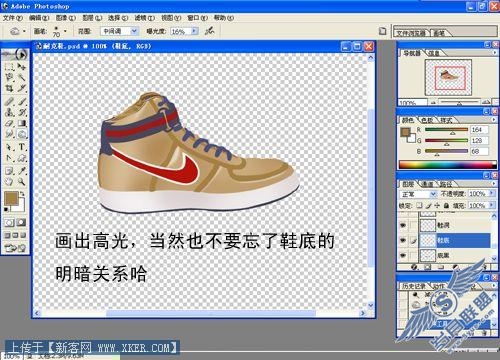Select the History Brush tool

pyautogui.click(x=22, y=112)
